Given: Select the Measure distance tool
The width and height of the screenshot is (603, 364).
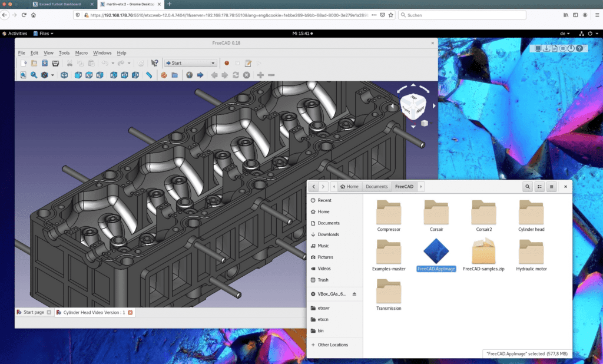Looking at the screenshot, I should coord(148,75).
